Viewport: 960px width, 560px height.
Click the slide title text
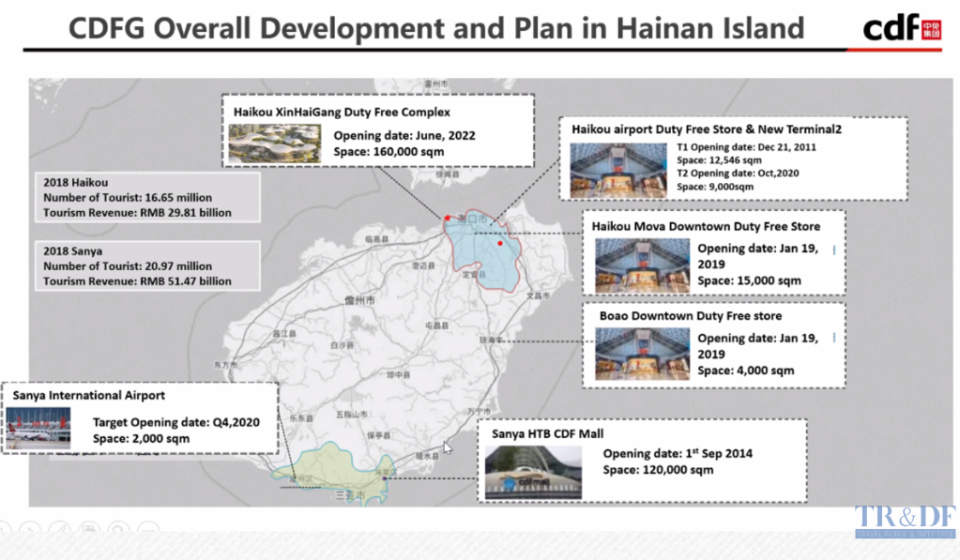coord(436,27)
